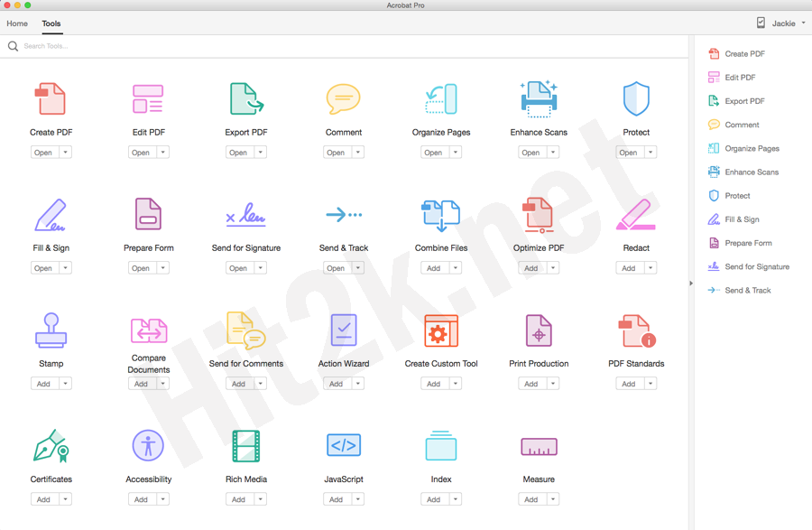Click the PDF Standards icon
812x530 pixels.
(636, 330)
